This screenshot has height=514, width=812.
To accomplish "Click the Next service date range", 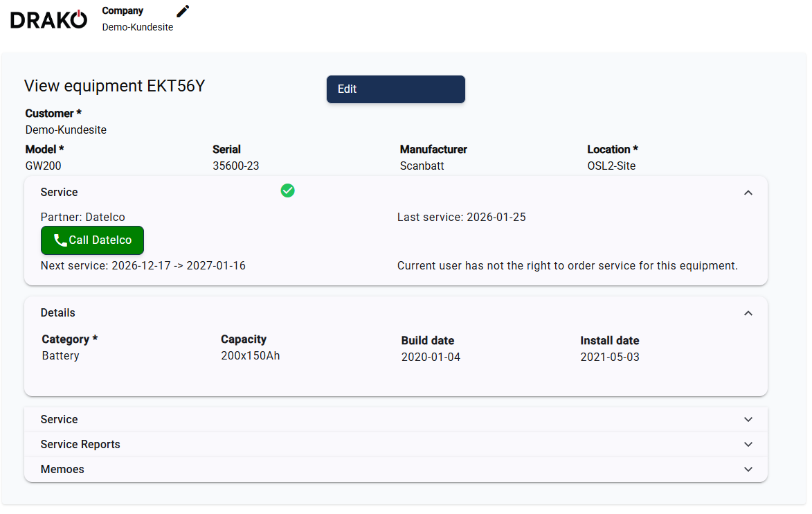I will 143,266.
